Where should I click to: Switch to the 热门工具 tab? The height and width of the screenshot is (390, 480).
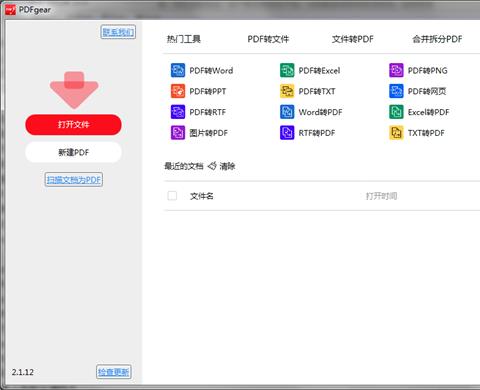pos(184,39)
